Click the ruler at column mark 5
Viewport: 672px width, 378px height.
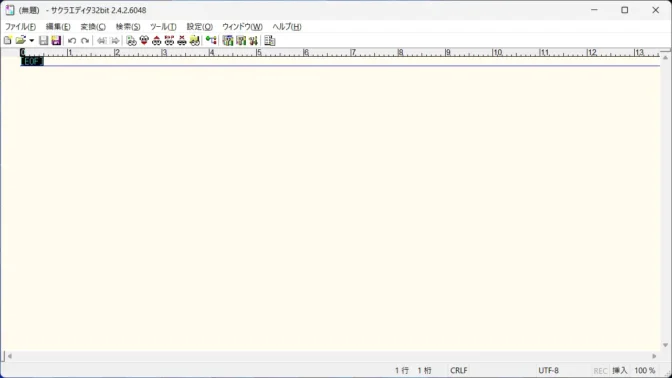259,52
